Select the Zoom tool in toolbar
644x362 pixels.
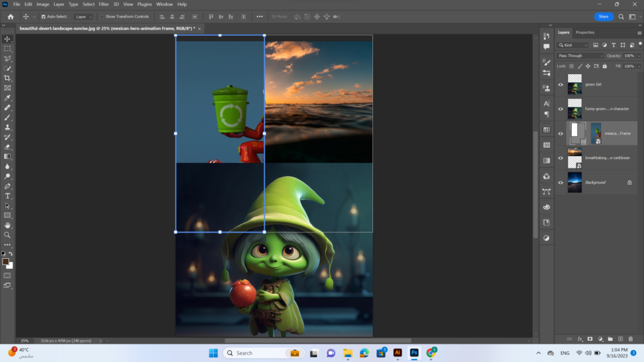coord(8,235)
